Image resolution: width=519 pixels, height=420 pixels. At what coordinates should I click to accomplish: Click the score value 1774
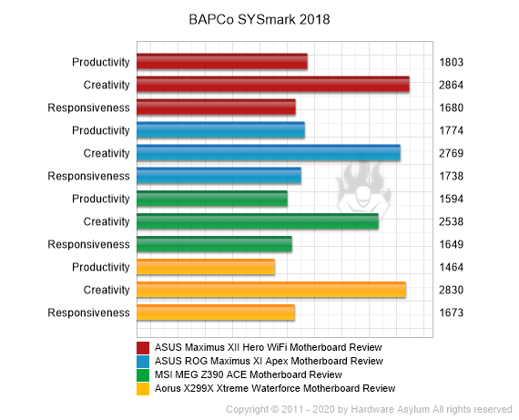coord(451,130)
